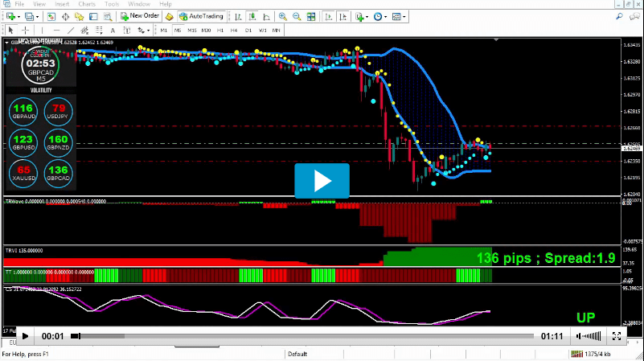This screenshot has height=361, width=644.
Task: Switch chart to candlesticks type
Action: tap(252, 17)
